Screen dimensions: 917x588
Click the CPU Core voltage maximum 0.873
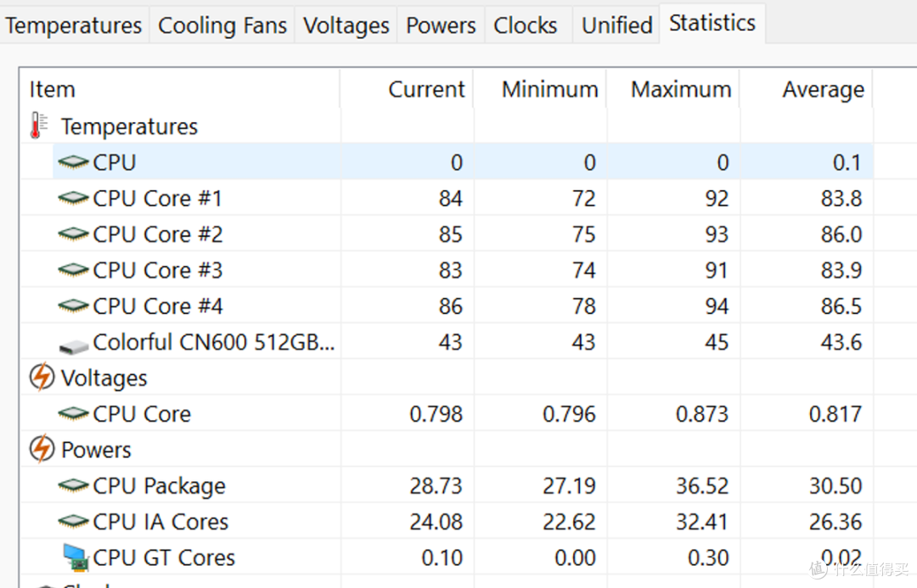tap(702, 414)
